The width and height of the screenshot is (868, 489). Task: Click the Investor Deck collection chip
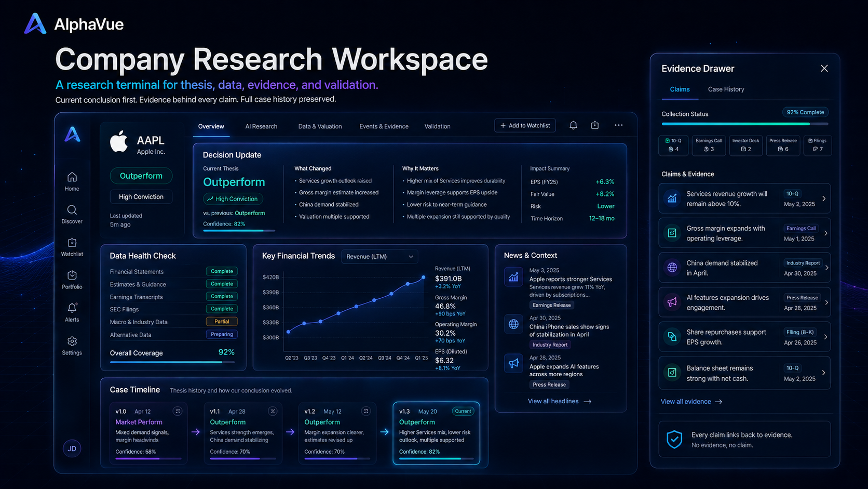745,145
